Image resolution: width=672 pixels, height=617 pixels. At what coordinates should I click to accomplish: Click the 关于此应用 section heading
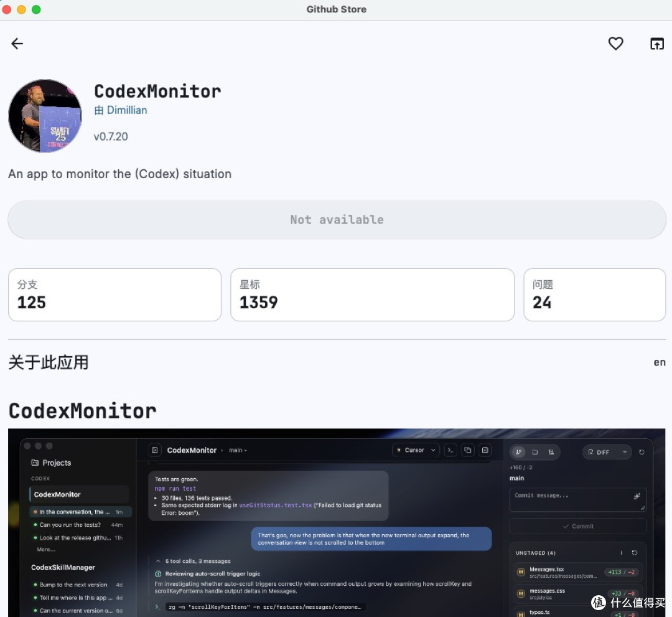click(49, 363)
